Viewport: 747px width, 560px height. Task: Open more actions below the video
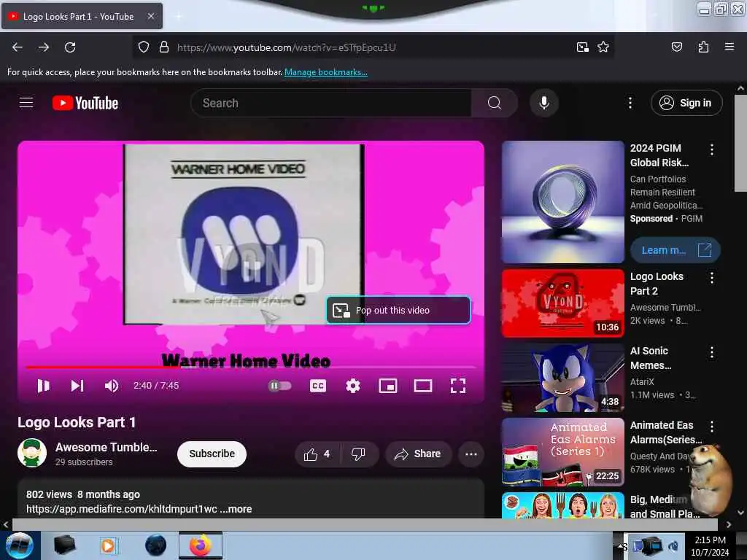coord(471,454)
